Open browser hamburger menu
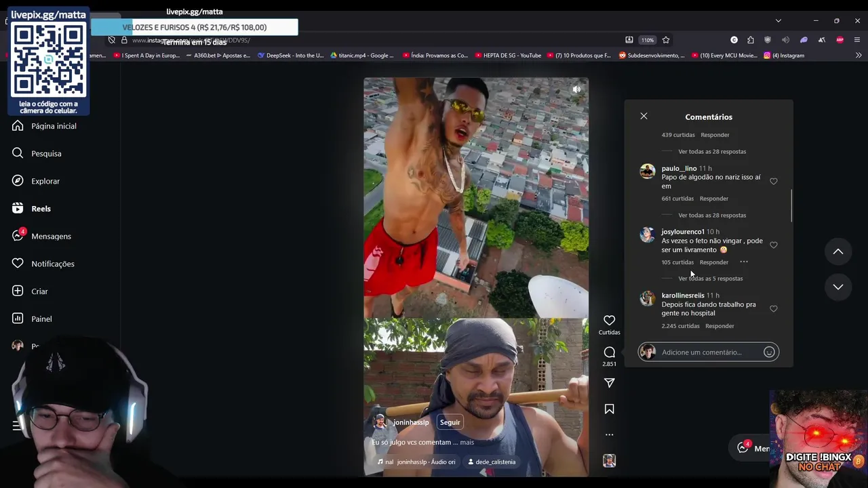 857,40
